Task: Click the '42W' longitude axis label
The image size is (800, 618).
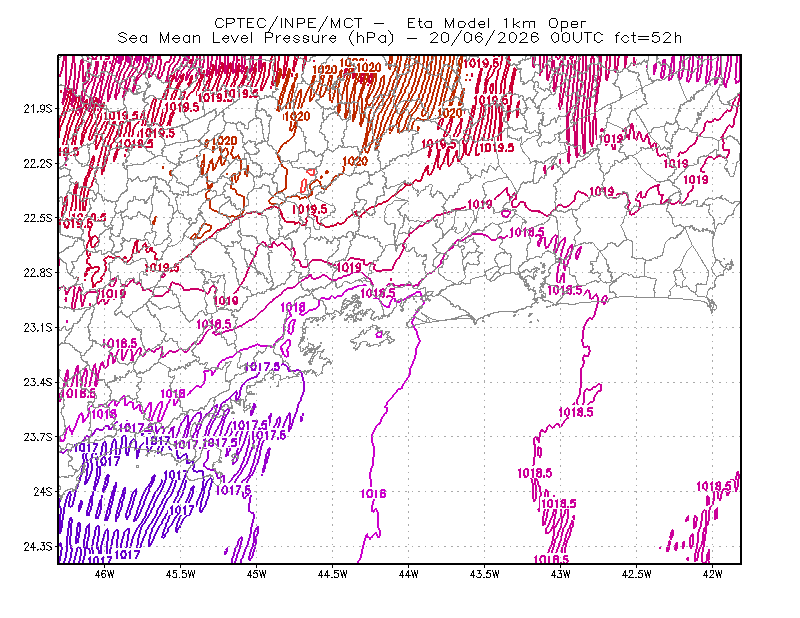Action: coord(712,574)
